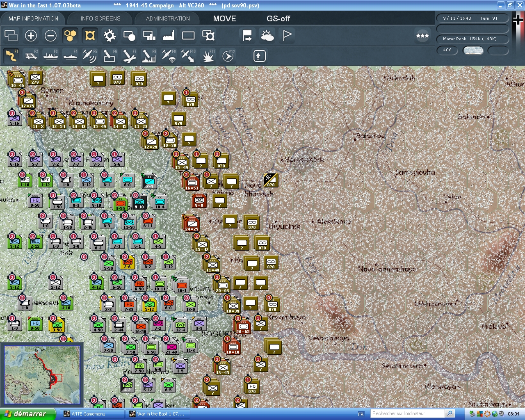Click the white gear toolbar icon
Viewport: 525px width, 420px height.
(x=110, y=36)
